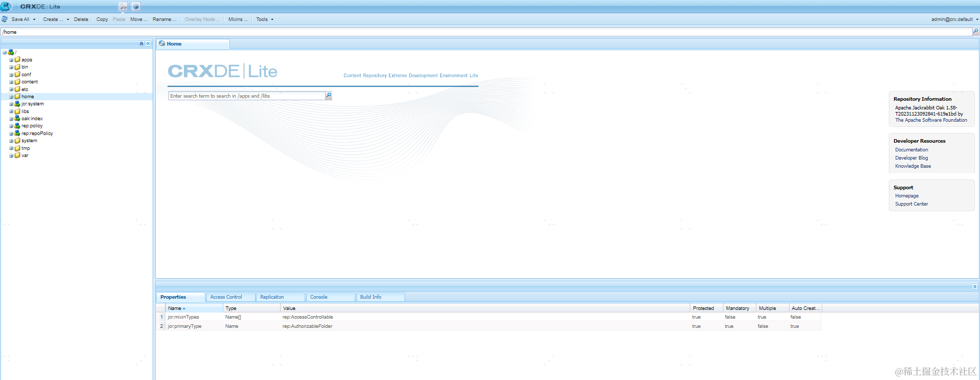Open the package cube icon in header
The width and height of the screenshot is (980, 380).
pos(136,7)
